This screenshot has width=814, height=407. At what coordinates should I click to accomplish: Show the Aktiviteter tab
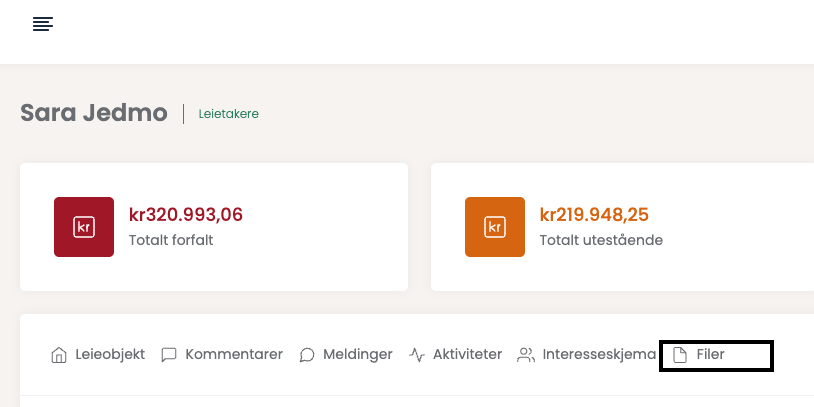(x=467, y=354)
